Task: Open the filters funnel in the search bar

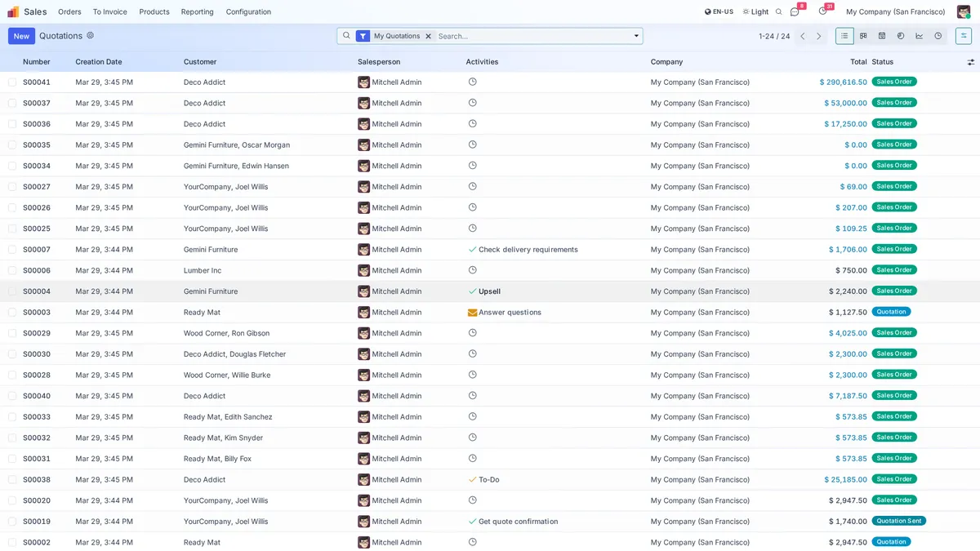Action: (362, 36)
